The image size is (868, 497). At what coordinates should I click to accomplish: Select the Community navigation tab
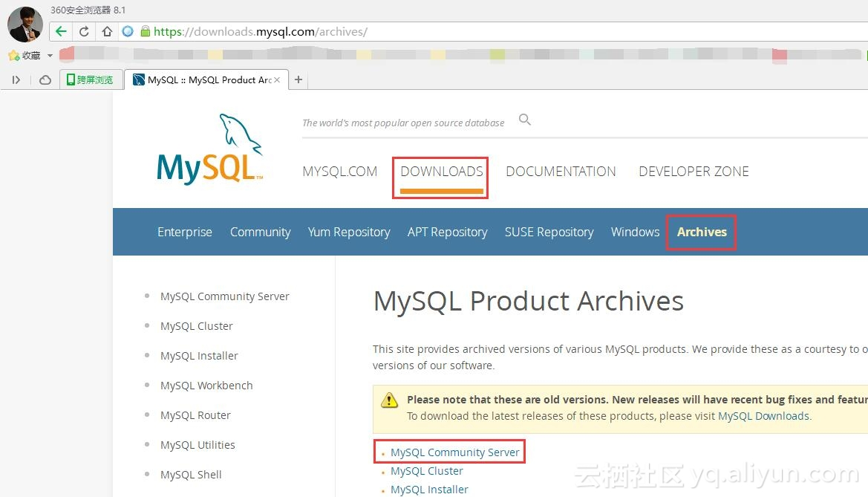coord(260,232)
